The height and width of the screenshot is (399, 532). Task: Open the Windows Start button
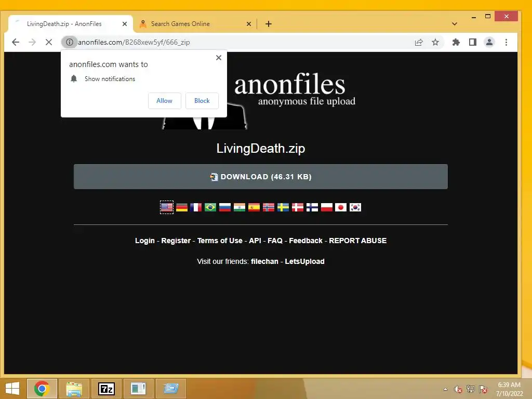pos(12,389)
